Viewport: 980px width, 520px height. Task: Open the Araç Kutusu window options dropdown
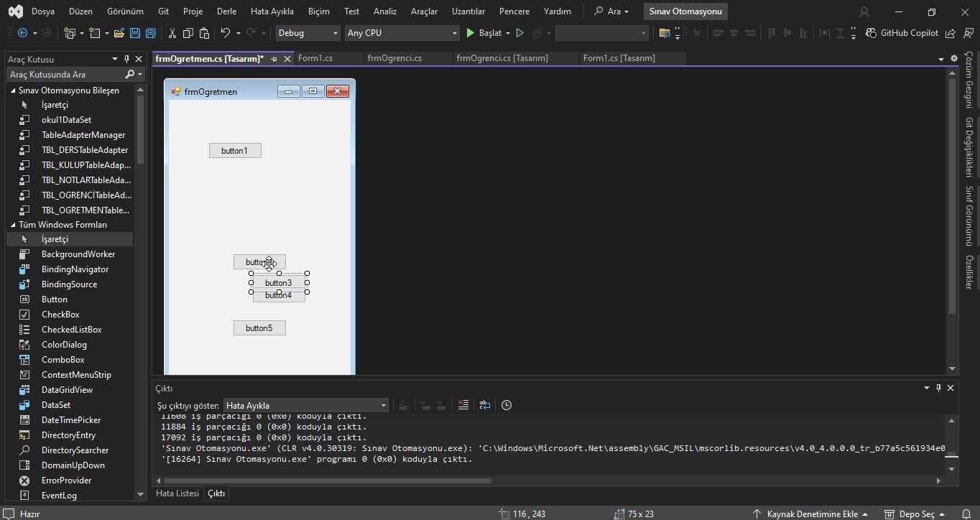114,59
